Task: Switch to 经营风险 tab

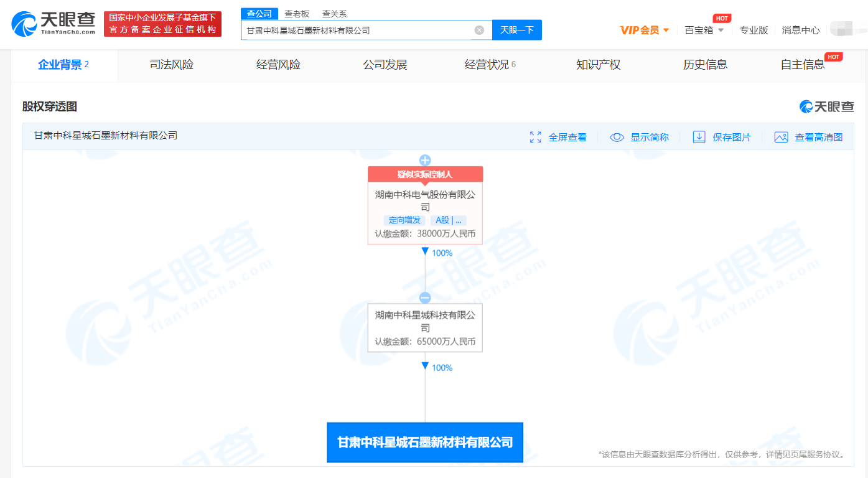Action: (x=278, y=65)
